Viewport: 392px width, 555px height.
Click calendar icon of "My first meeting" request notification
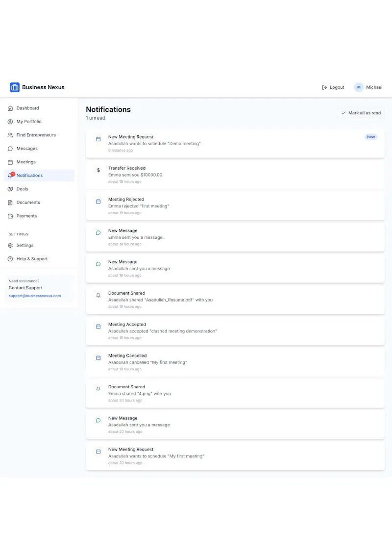[98, 452]
